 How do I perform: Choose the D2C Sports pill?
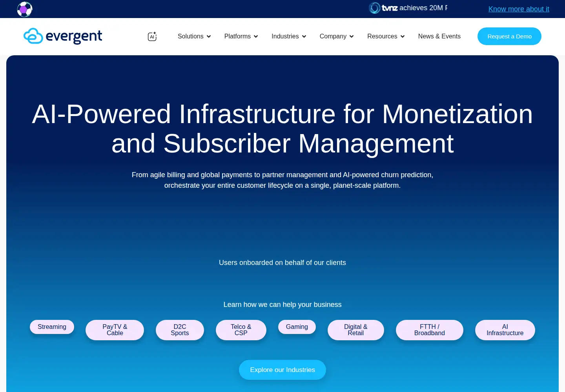(180, 330)
